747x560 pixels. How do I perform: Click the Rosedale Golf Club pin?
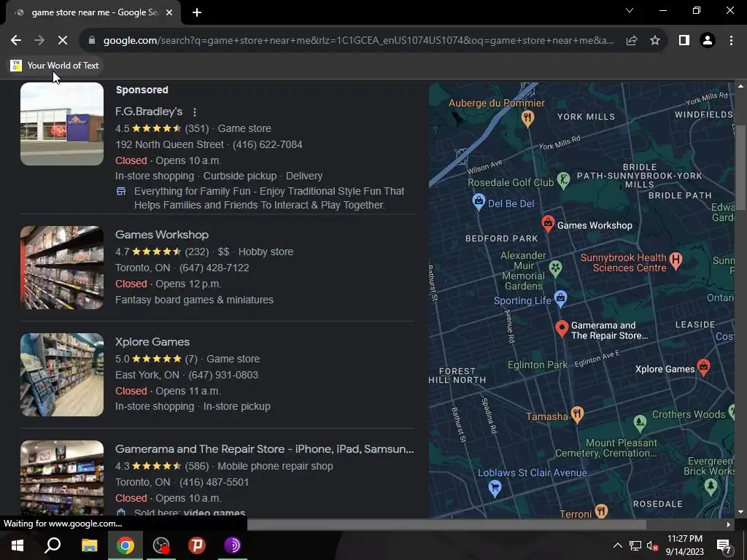(x=564, y=181)
